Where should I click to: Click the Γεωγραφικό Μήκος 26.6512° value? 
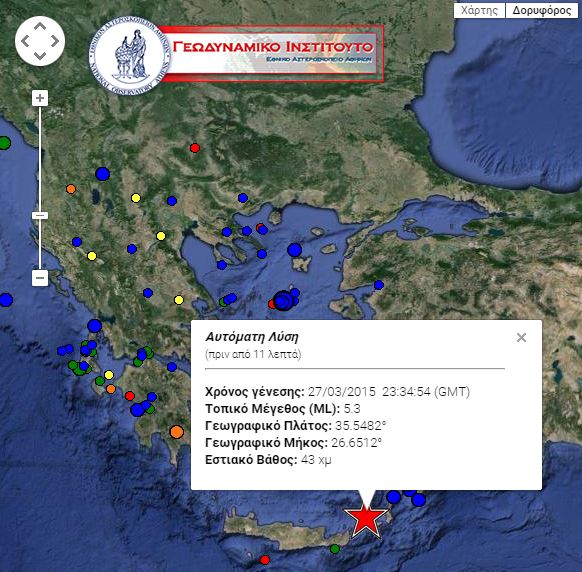(356, 443)
